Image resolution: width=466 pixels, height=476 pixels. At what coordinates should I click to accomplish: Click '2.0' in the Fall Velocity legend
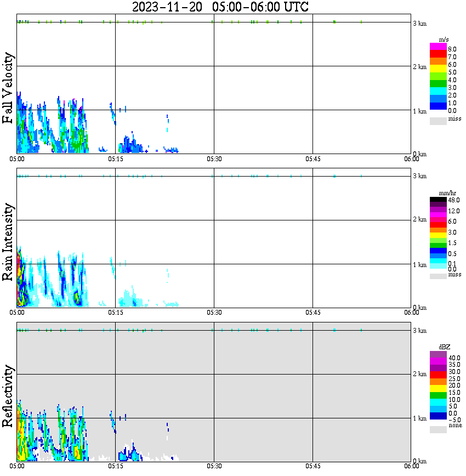pyautogui.click(x=452, y=95)
